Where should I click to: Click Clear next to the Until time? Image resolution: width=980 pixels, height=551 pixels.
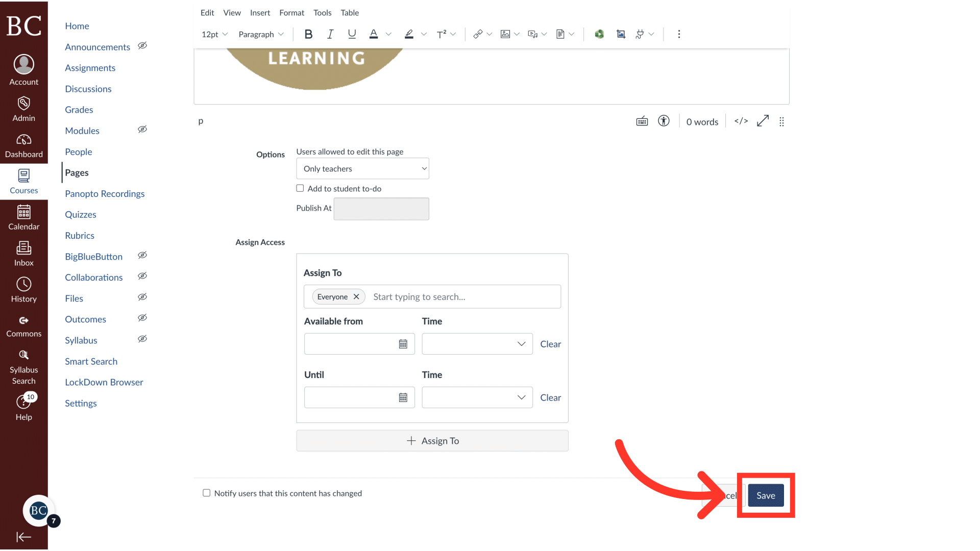tap(551, 397)
